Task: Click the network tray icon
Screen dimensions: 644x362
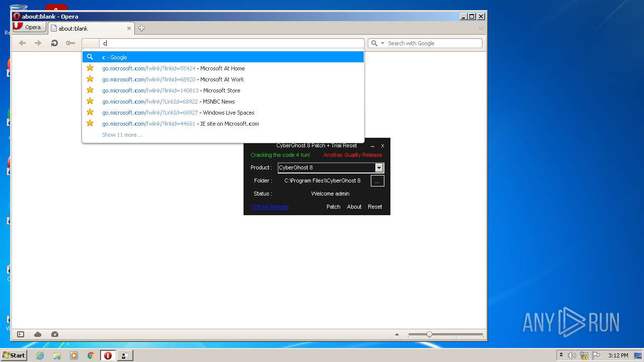Action: [584, 355]
